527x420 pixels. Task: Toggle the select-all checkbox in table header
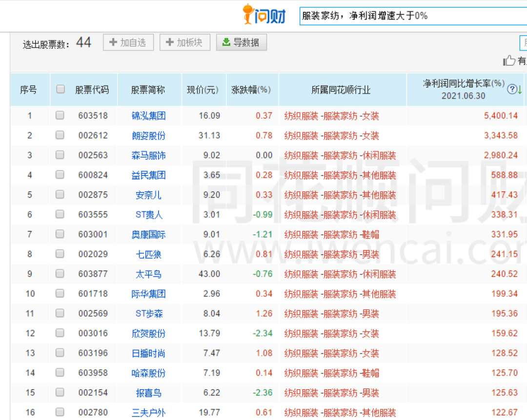61,89
